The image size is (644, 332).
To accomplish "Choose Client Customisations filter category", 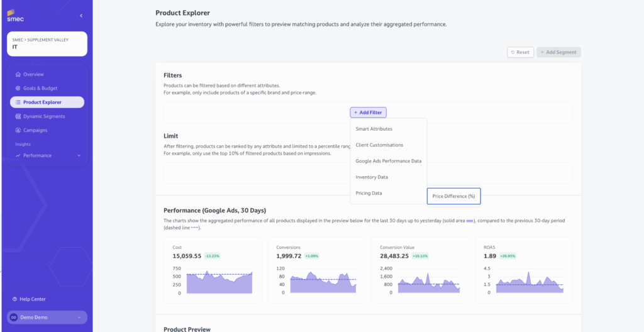I will tap(379, 145).
